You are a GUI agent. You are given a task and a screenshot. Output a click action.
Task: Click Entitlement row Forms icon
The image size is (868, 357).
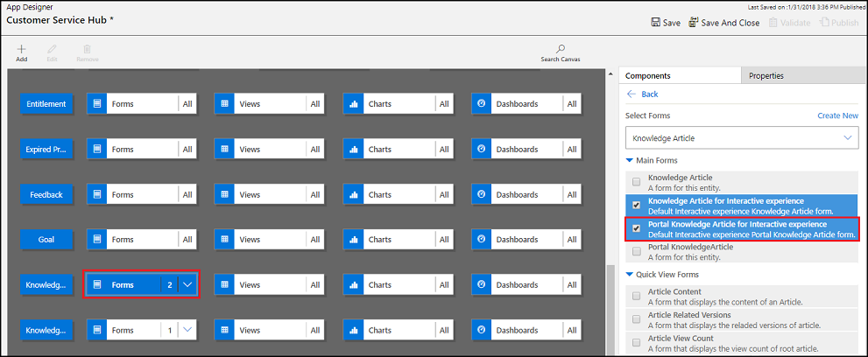click(97, 104)
